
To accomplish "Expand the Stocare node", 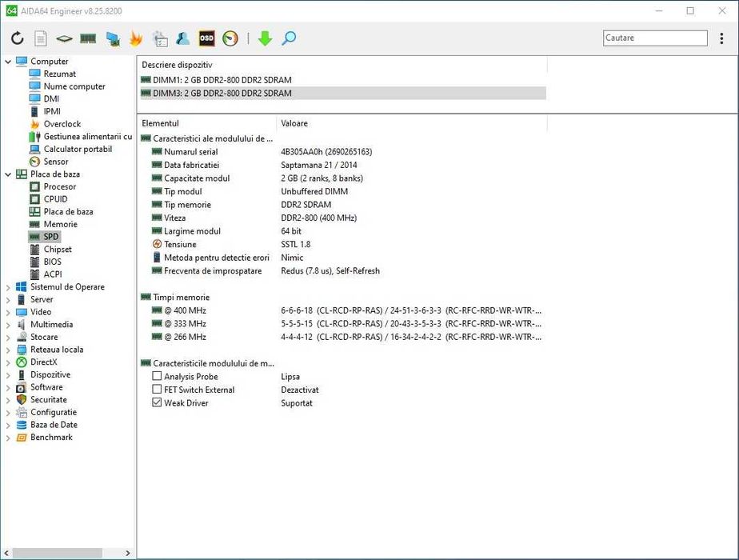I will click(x=8, y=337).
